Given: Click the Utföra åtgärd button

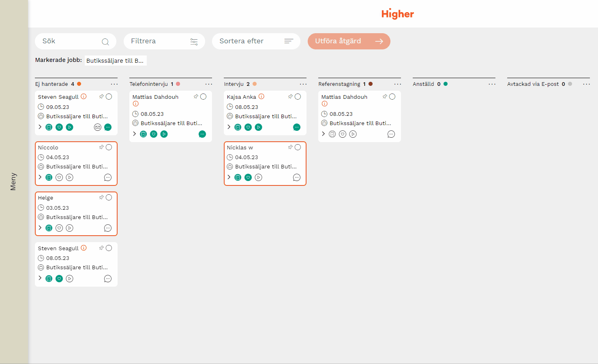Looking at the screenshot, I should tap(349, 41).
